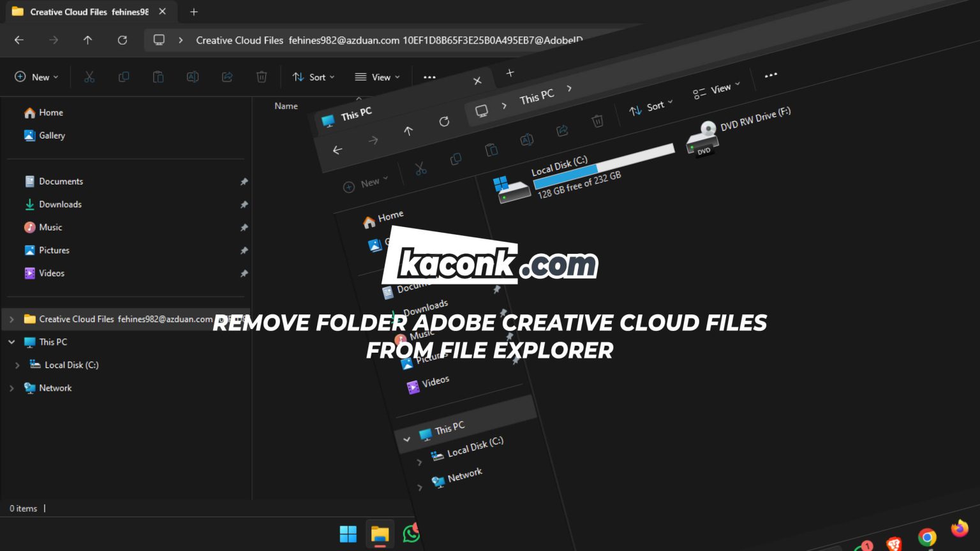This screenshot has width=980, height=551.
Task: Open a new File Explorer tab
Action: coord(194,12)
